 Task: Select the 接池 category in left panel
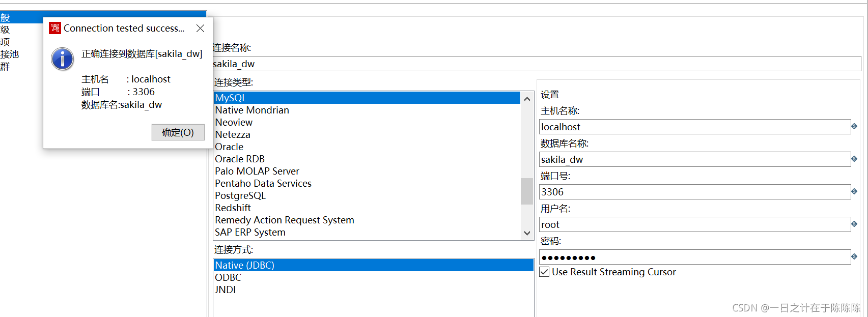[10, 54]
